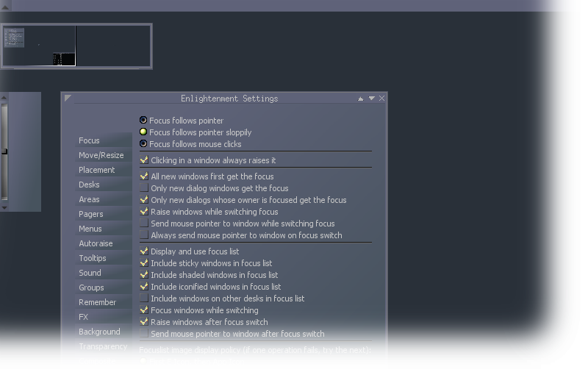This screenshot has width=588, height=386.
Task: Toggle Clicking in a window always raises it
Action: (144, 160)
